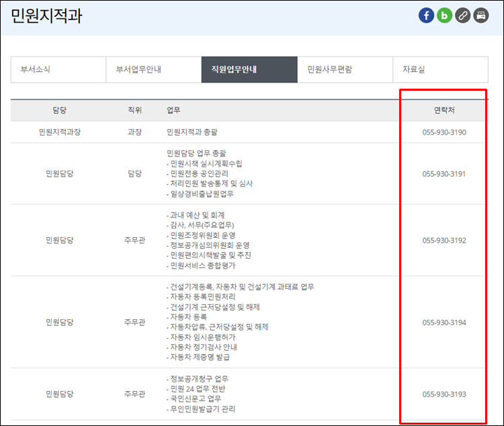Click the 담당 column header
This screenshot has height=426, width=504.
pos(59,110)
